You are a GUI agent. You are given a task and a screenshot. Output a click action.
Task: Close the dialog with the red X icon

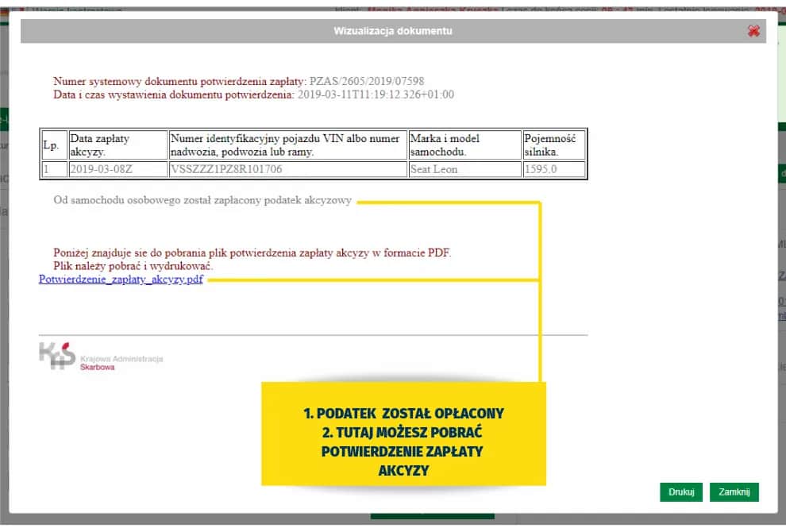(753, 31)
